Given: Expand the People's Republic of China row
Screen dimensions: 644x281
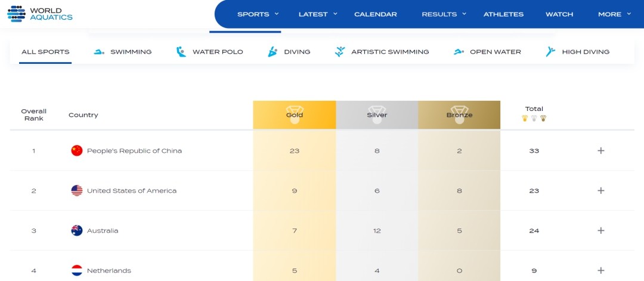Looking at the screenshot, I should [600, 151].
